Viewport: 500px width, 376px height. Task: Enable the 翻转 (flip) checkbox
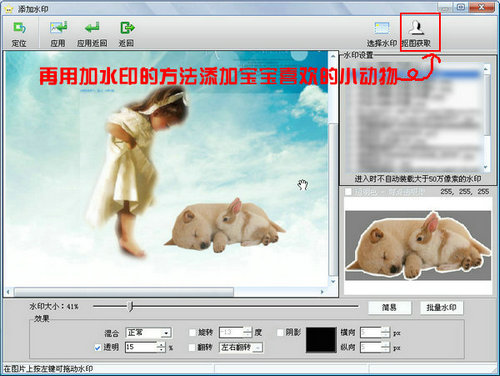pyautogui.click(x=192, y=347)
